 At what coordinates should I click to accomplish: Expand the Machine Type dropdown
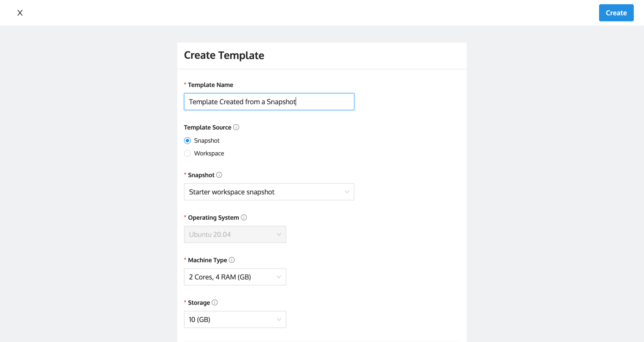pos(235,277)
